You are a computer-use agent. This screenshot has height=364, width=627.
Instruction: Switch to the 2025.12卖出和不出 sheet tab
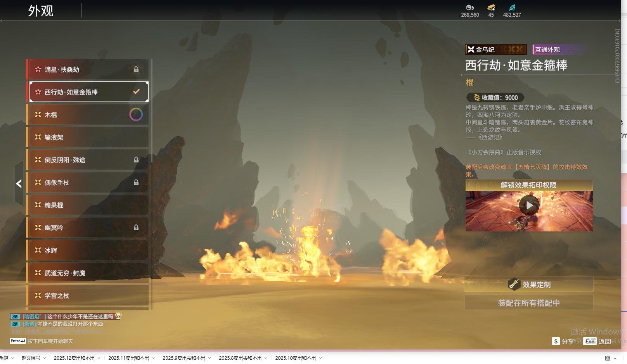click(x=74, y=358)
